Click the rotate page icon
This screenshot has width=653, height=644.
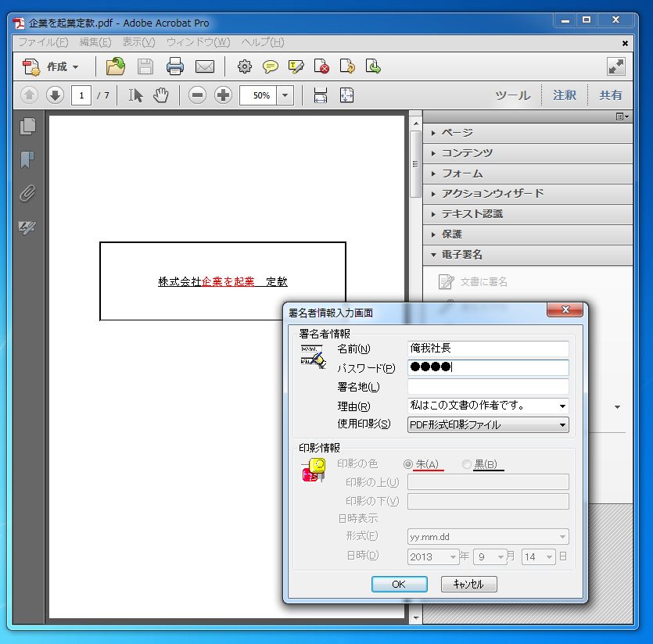pyautogui.click(x=347, y=66)
